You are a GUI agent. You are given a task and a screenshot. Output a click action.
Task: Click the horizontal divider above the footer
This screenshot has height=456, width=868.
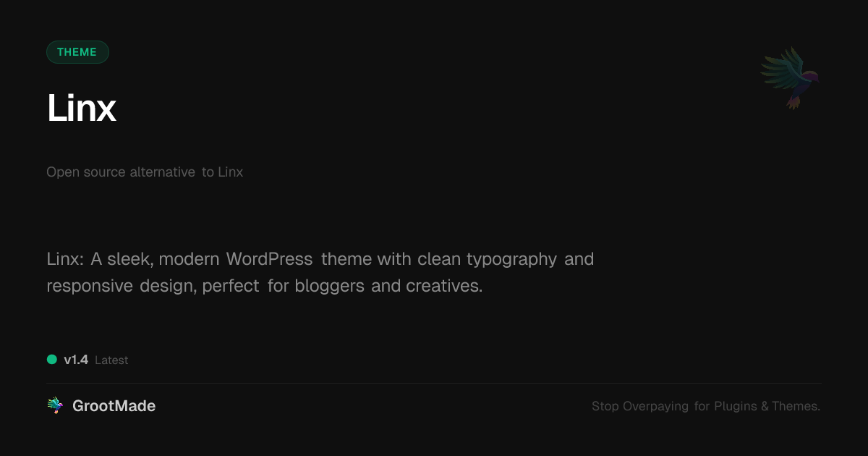tap(434, 383)
